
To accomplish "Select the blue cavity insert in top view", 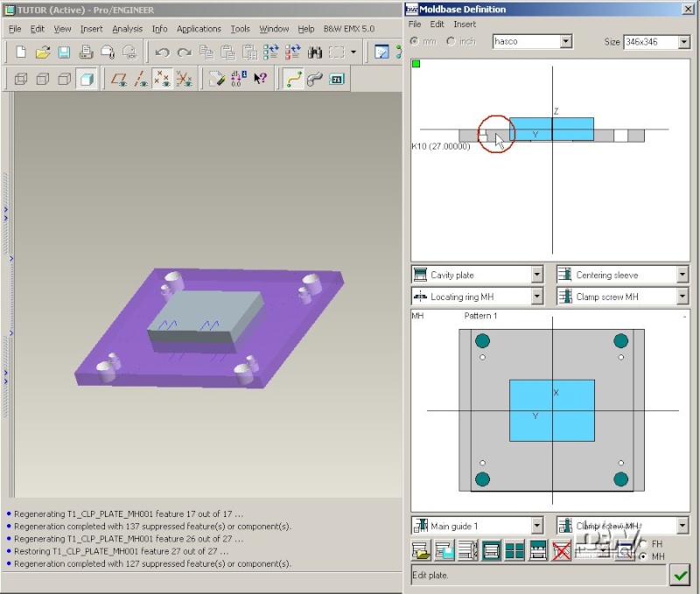I will pyautogui.click(x=552, y=410).
